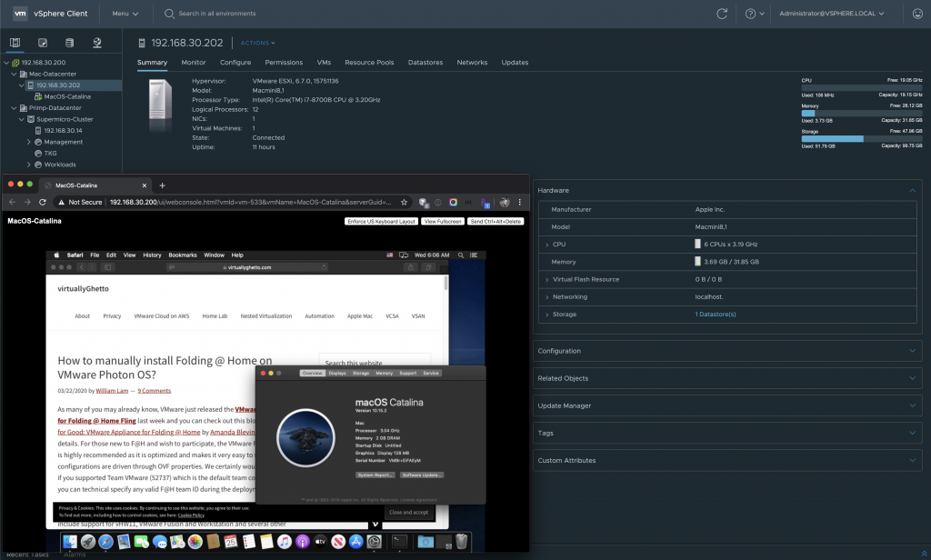
Task: Click Finder in the macOS dock
Action: click(x=70, y=542)
